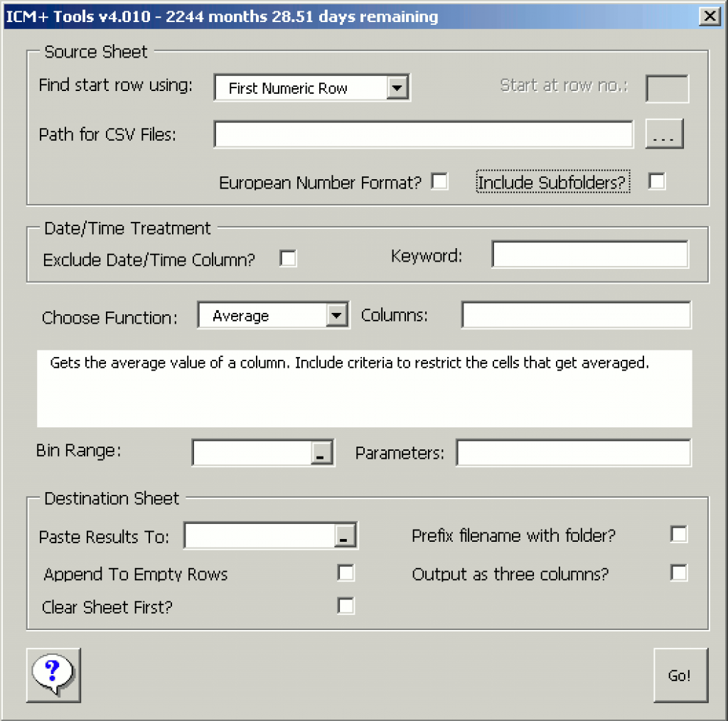
Task: Select the Parameters text field
Action: pos(573,454)
